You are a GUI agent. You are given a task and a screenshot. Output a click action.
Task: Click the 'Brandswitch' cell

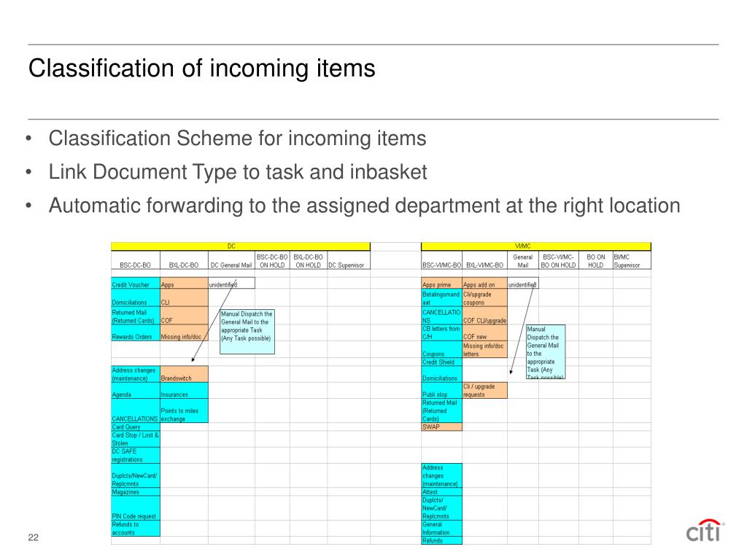184,374
